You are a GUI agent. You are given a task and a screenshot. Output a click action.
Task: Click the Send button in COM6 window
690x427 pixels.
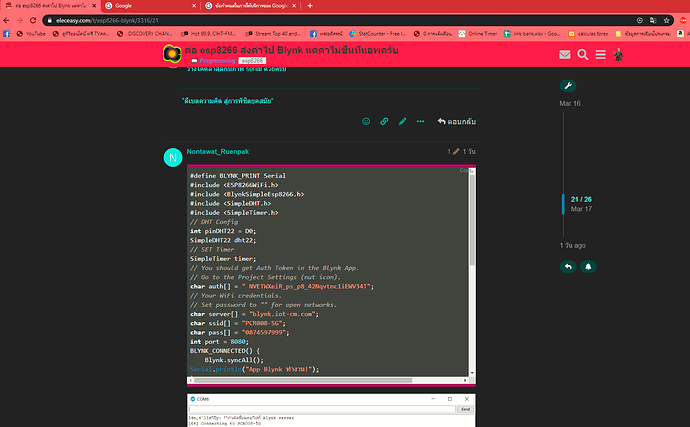point(465,409)
